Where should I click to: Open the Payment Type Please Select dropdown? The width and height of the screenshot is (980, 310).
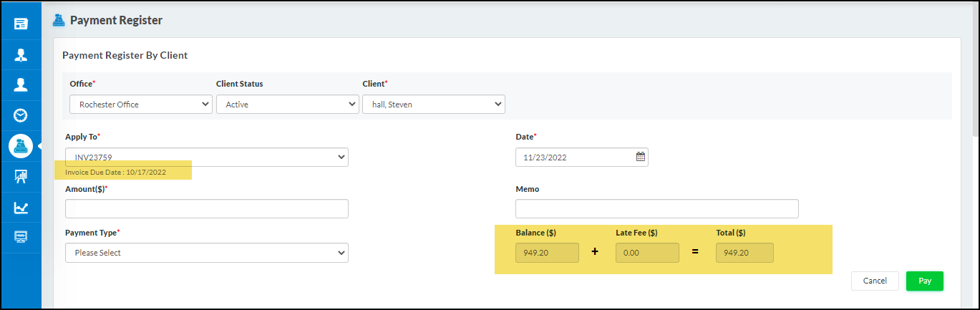[x=207, y=253]
